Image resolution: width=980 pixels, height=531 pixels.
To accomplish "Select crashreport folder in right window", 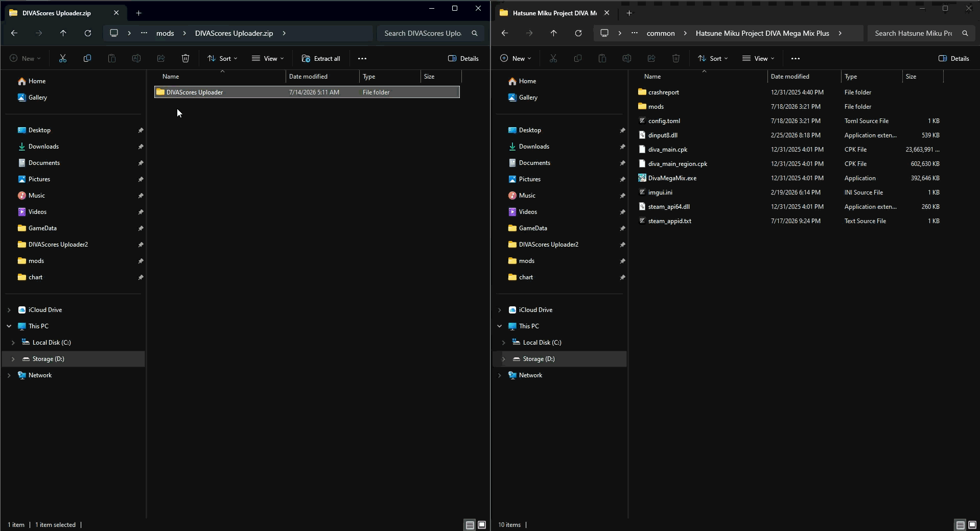I will pyautogui.click(x=789, y=92).
